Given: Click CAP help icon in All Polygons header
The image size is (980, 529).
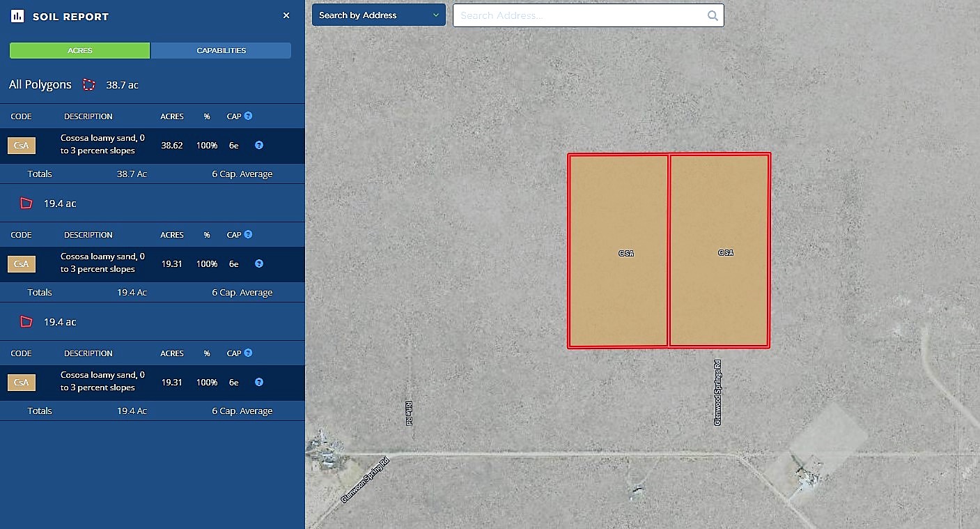Looking at the screenshot, I should point(248,116).
